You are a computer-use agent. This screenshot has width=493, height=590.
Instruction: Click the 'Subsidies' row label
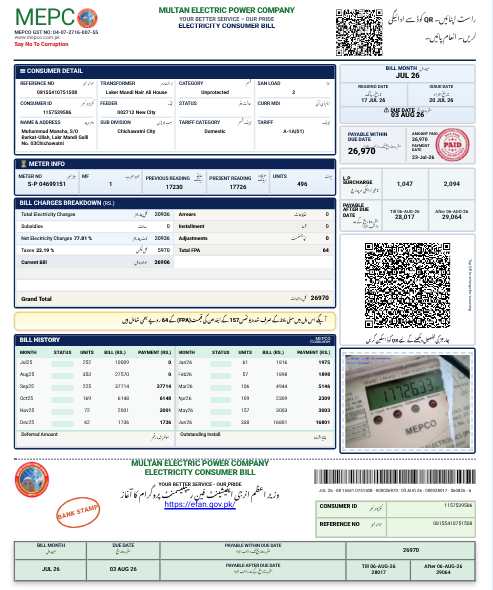(x=32, y=226)
